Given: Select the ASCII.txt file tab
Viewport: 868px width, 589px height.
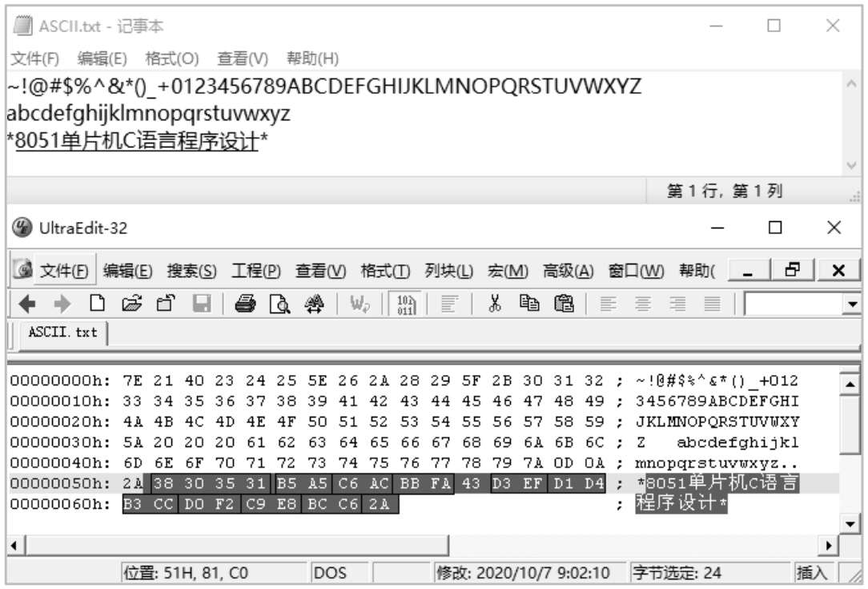Looking at the screenshot, I should click(62, 333).
